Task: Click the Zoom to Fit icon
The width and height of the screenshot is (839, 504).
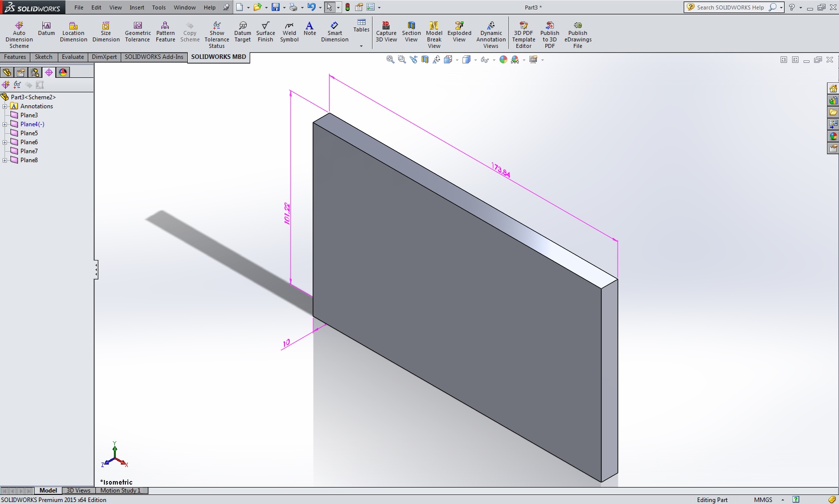Action: [390, 60]
